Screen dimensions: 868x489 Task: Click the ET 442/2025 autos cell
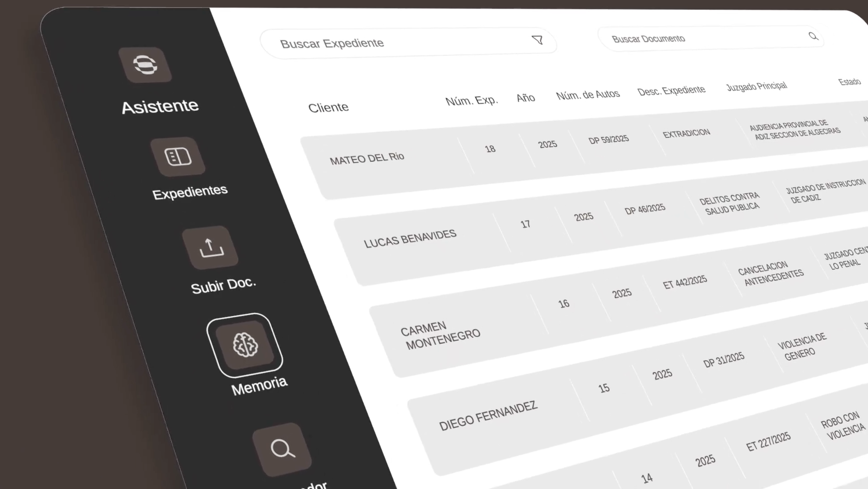coord(685,282)
